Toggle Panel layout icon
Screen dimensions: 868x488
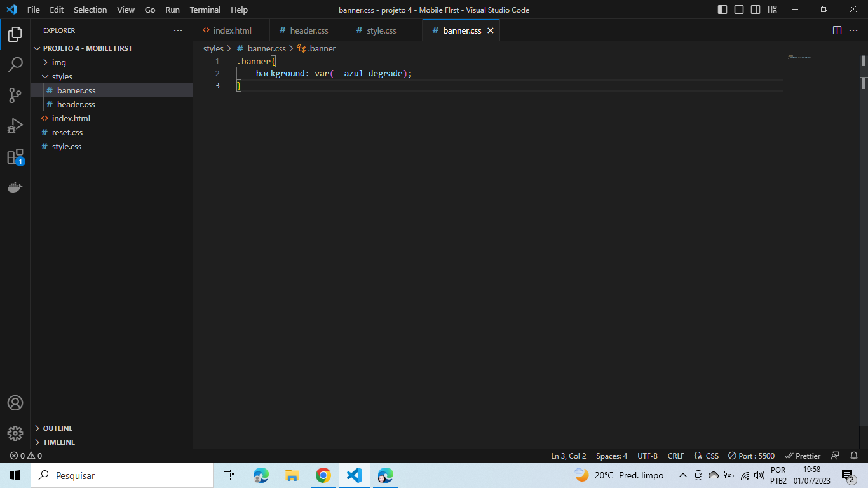739,10
